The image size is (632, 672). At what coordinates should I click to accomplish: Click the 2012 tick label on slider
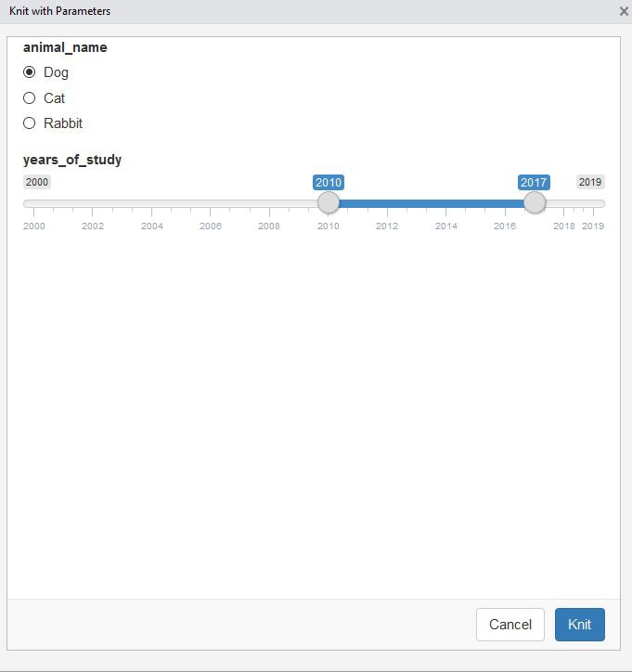387,226
